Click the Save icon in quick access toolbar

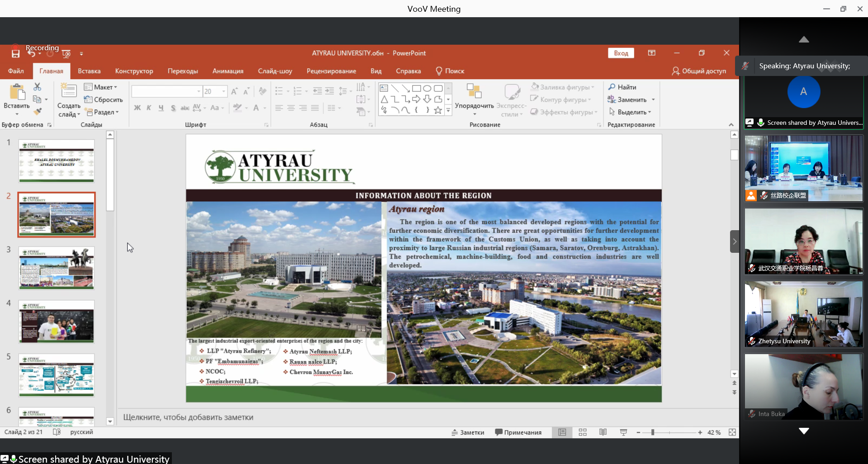[15, 54]
